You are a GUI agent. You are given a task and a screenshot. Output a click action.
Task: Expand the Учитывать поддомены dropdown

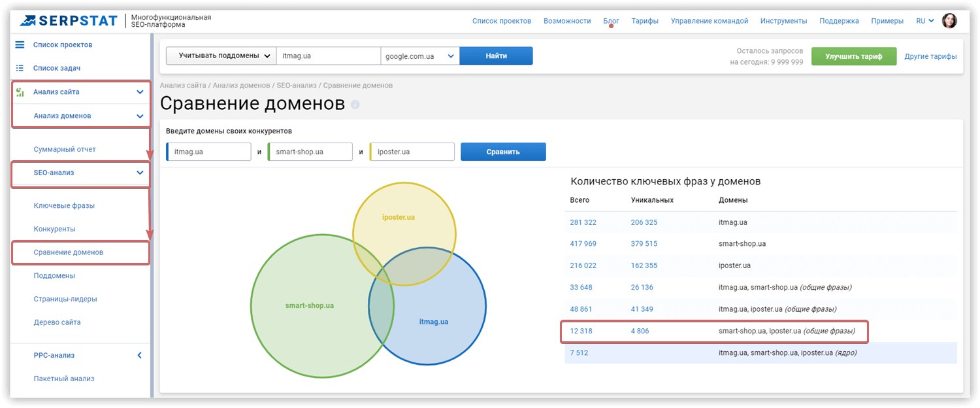[221, 56]
